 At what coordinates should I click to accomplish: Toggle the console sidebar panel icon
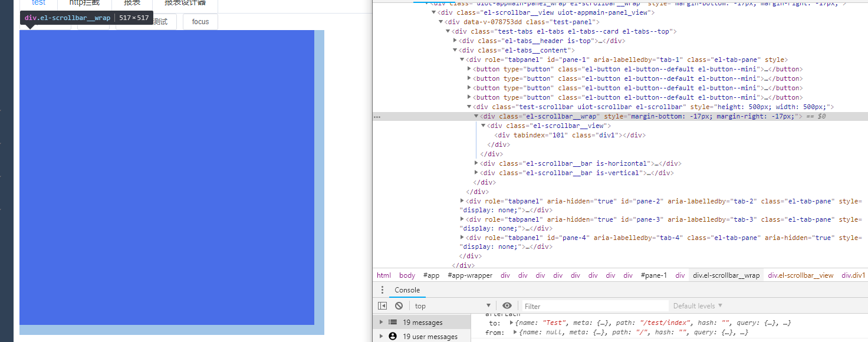point(382,305)
